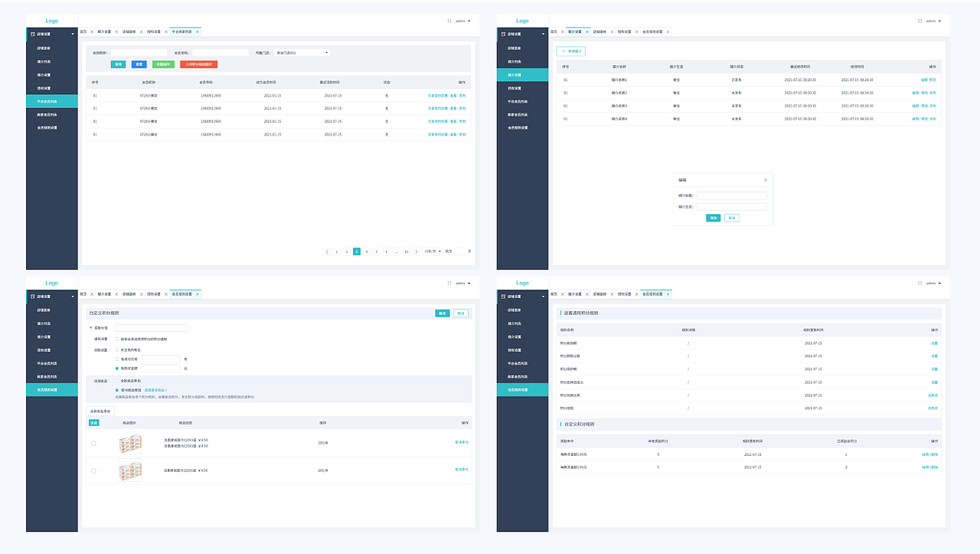
Task: Select the 全部商品参加 radio option
Action: (x=116, y=380)
